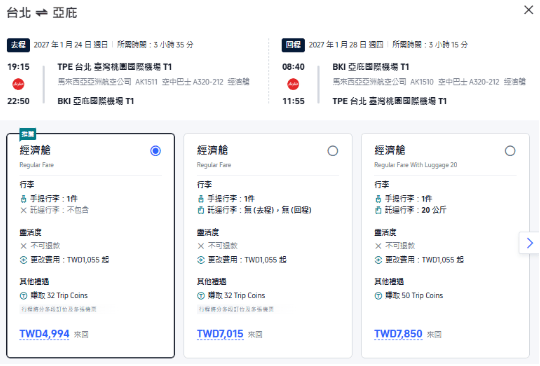Click checked baggage X icon in TWD4,994 card
Screen dimensions: 540x366
coord(23,210)
